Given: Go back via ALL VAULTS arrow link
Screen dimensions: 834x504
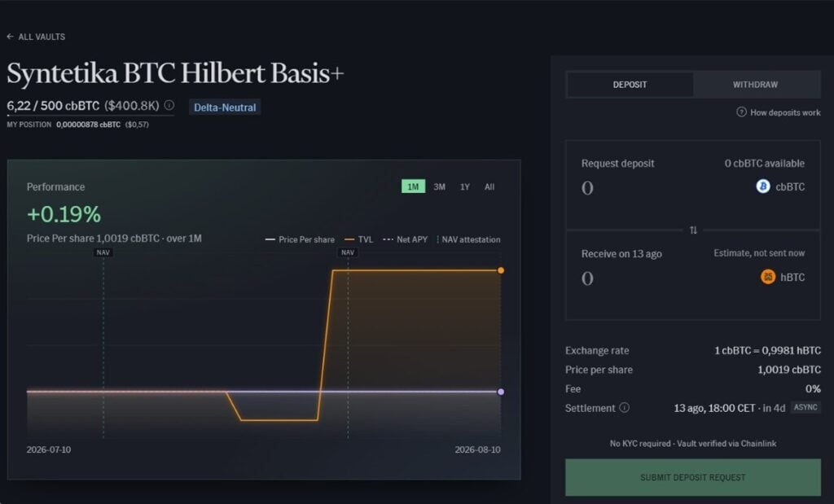Looking at the screenshot, I should click(36, 37).
